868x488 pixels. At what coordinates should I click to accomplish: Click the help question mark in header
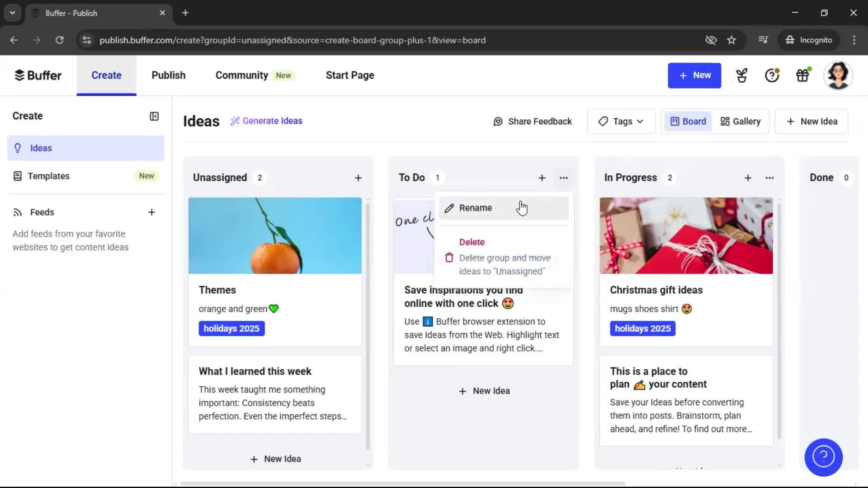(771, 75)
